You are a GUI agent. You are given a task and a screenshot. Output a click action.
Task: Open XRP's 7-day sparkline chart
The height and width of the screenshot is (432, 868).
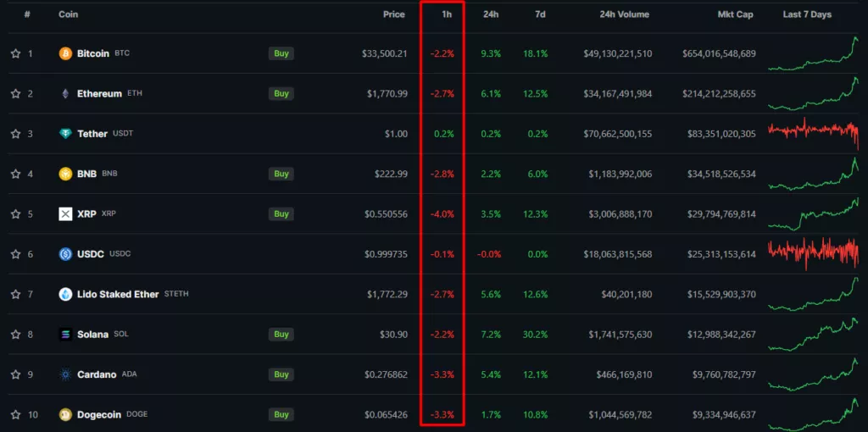tap(814, 214)
